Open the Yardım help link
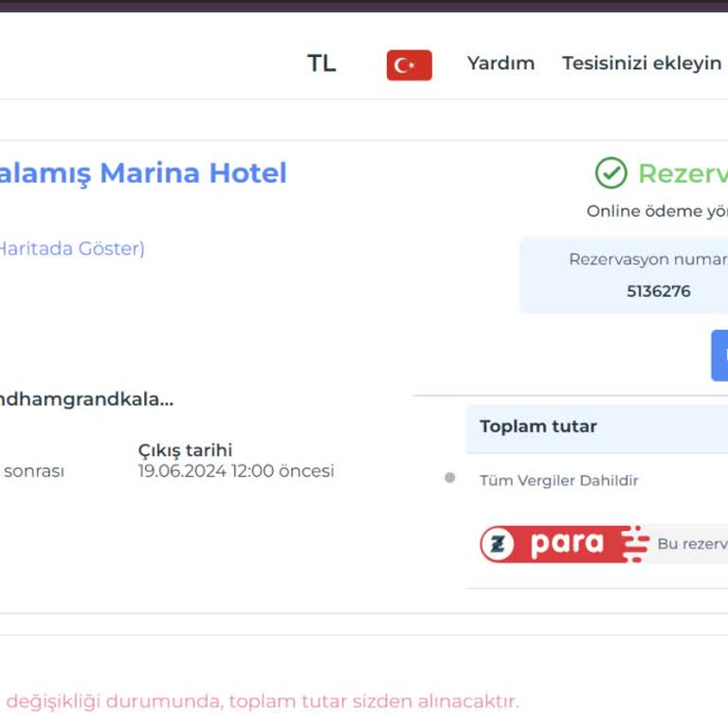 (500, 64)
